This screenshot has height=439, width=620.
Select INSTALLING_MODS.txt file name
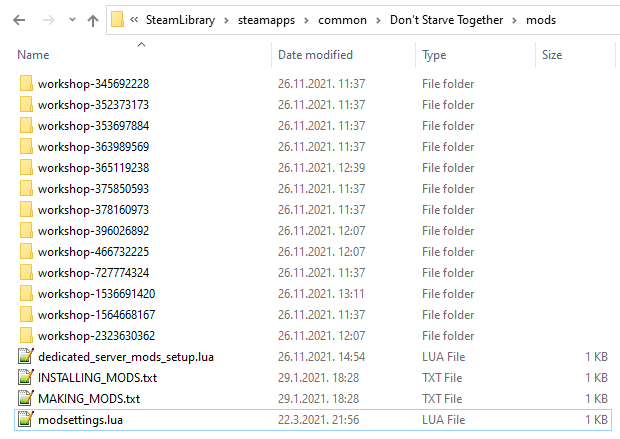97,378
